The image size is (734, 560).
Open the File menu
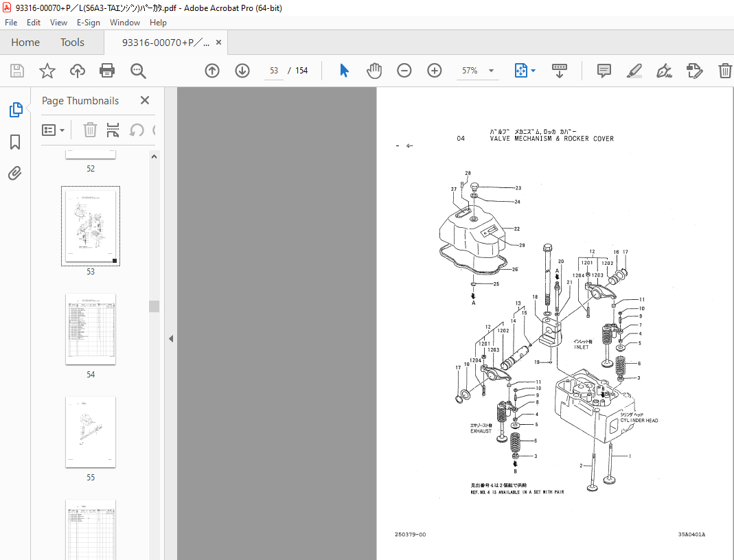[11, 23]
